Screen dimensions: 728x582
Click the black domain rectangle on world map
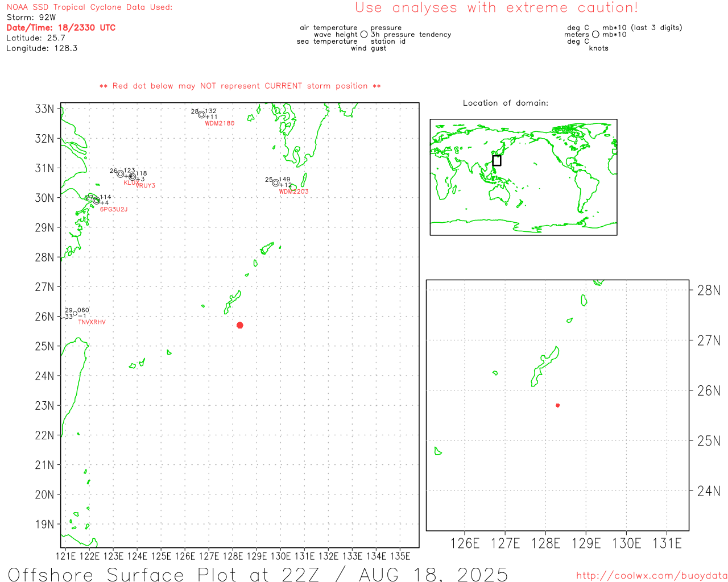click(x=497, y=160)
